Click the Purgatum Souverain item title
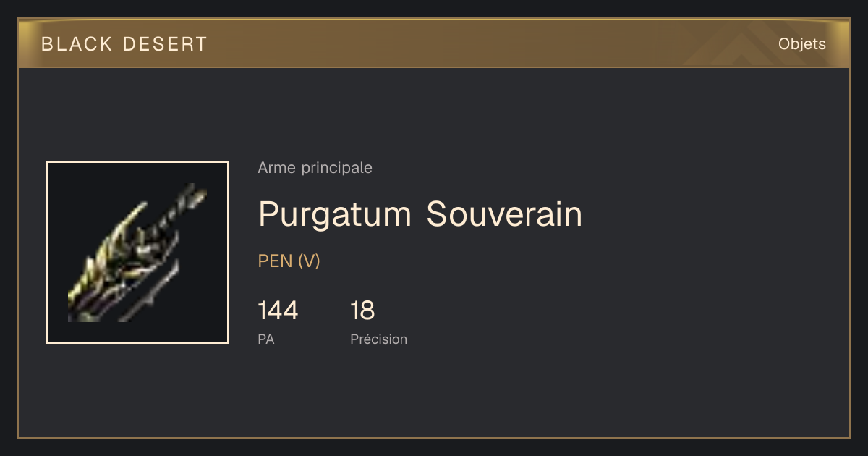The image size is (868, 456). (x=420, y=214)
